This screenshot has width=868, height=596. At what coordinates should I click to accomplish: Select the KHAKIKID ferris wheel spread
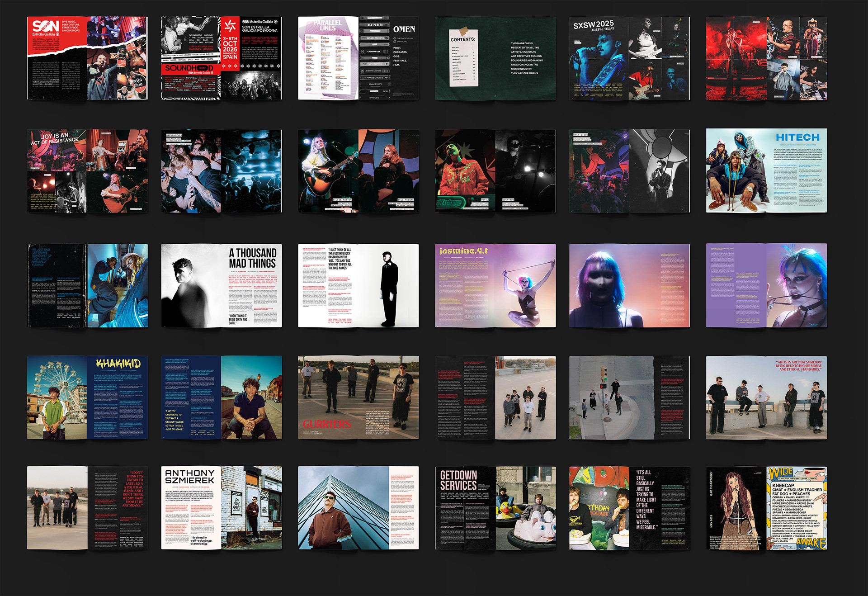coord(87,397)
